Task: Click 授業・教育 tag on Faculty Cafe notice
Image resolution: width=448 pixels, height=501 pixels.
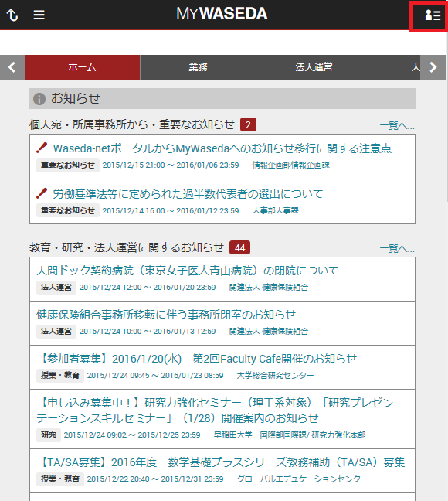Action: pyautogui.click(x=60, y=376)
